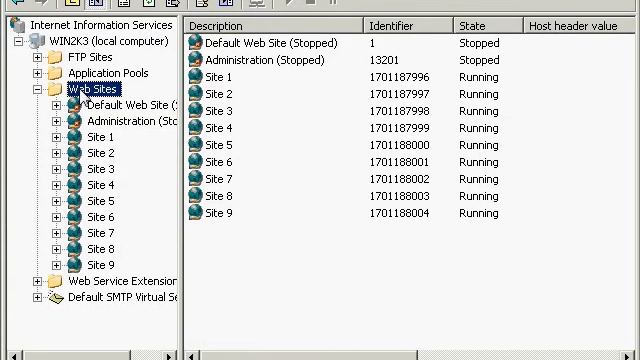Click the Web Service Extensions folder icon

pyautogui.click(x=55, y=281)
